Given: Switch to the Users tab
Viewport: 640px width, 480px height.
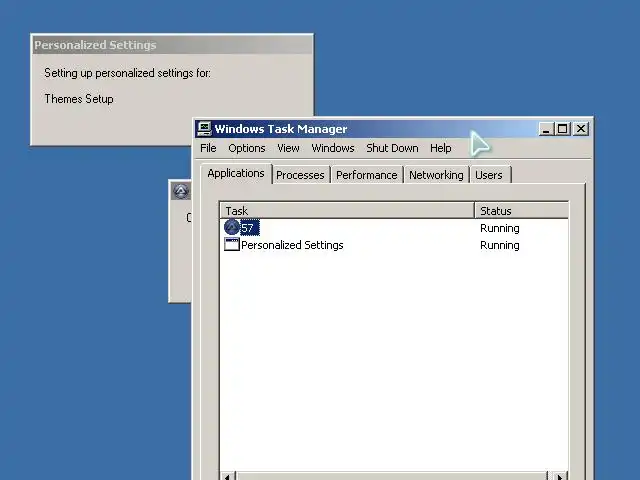Looking at the screenshot, I should point(489,175).
